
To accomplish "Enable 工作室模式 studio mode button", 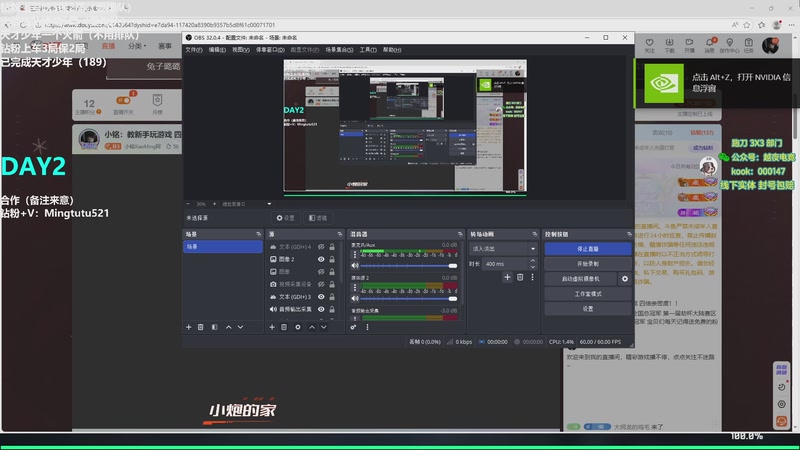I will point(588,294).
